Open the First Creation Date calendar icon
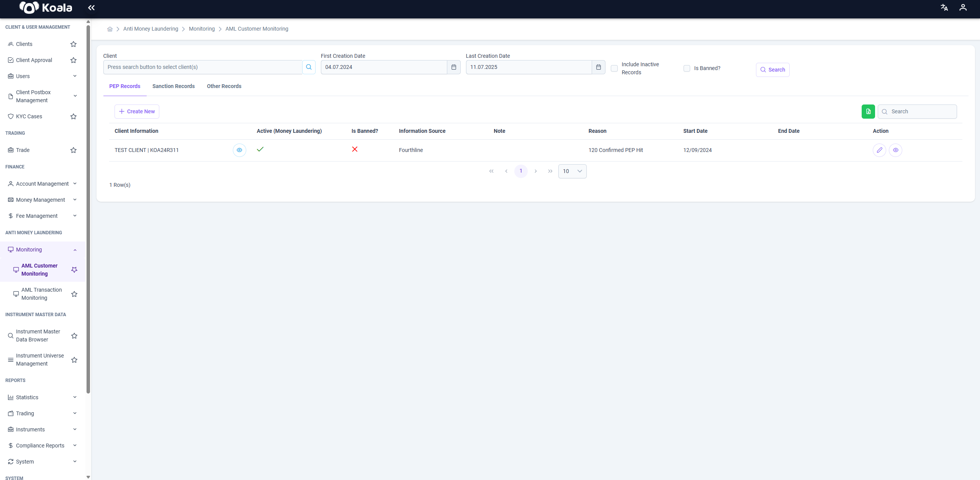This screenshot has height=480, width=980. [x=454, y=67]
